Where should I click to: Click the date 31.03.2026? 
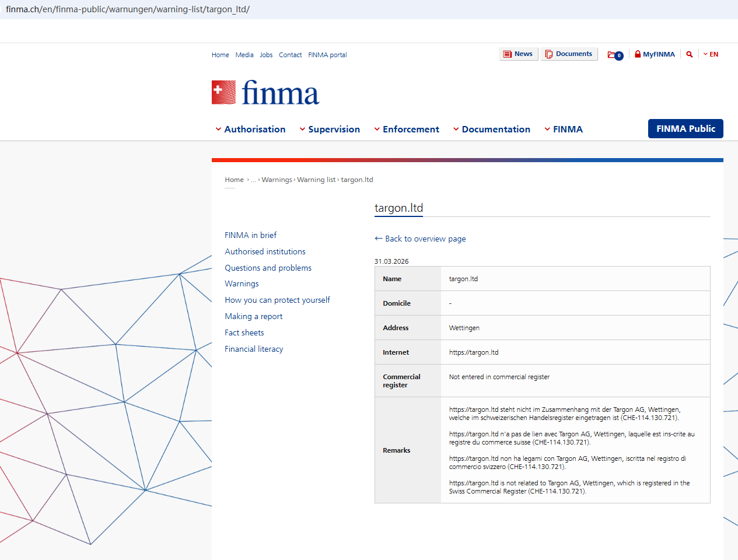(x=391, y=261)
